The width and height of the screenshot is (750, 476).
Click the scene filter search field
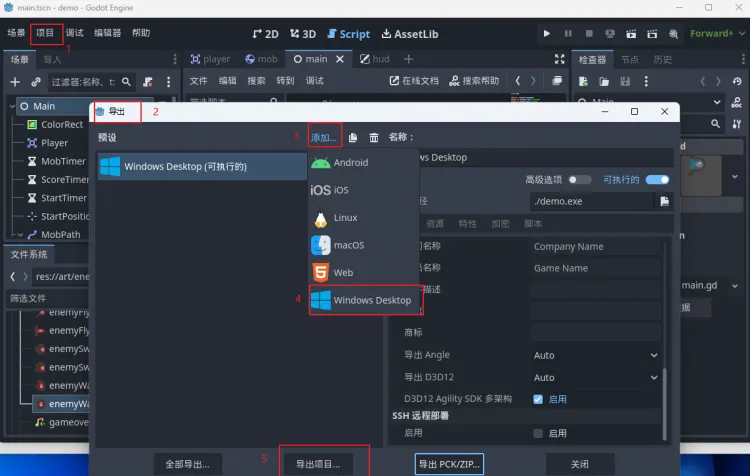tap(90, 82)
